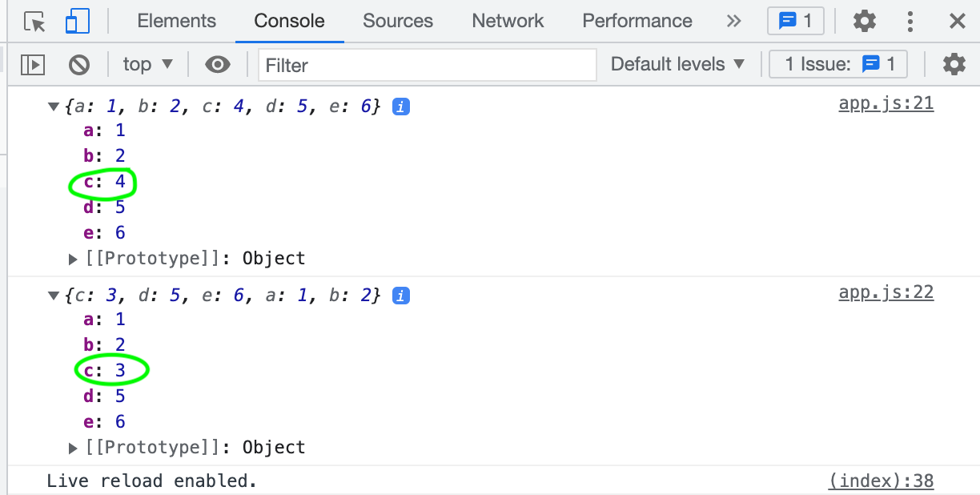Open the Default levels dropdown
Image resolution: width=980 pixels, height=495 pixels.
[x=677, y=64]
